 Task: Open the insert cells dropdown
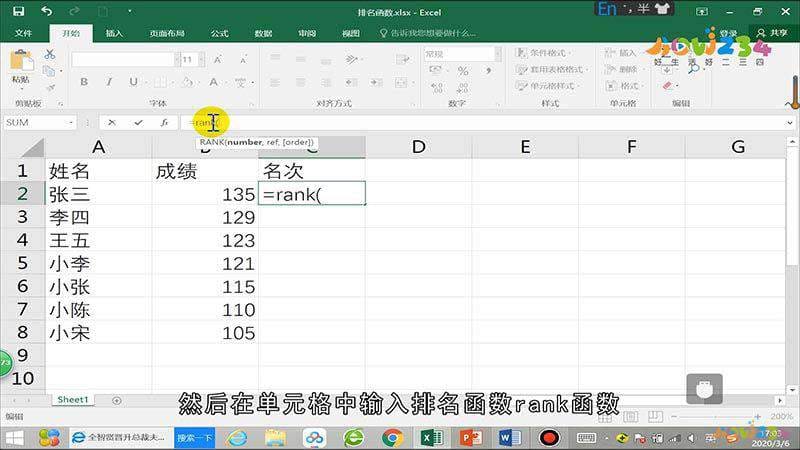pyautogui.click(x=621, y=53)
